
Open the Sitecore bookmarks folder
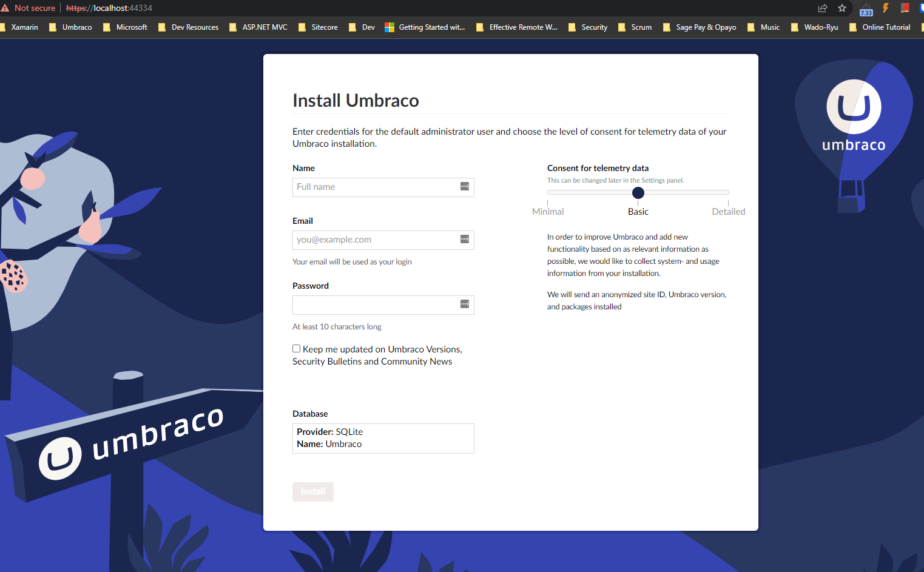[x=318, y=27]
